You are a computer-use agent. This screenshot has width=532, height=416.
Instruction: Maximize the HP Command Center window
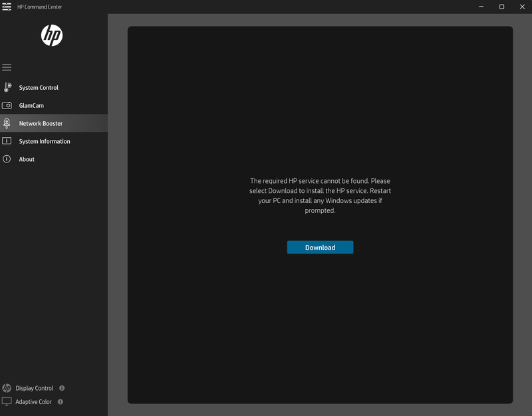click(501, 7)
